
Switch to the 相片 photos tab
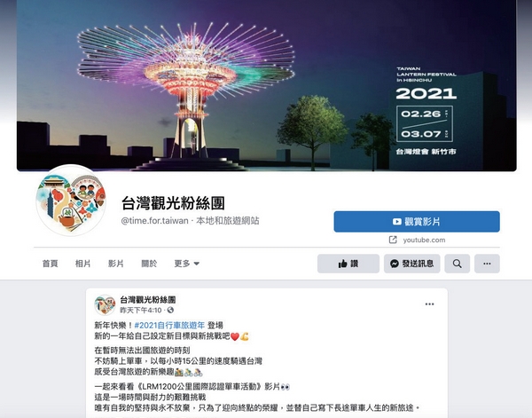pyautogui.click(x=82, y=264)
